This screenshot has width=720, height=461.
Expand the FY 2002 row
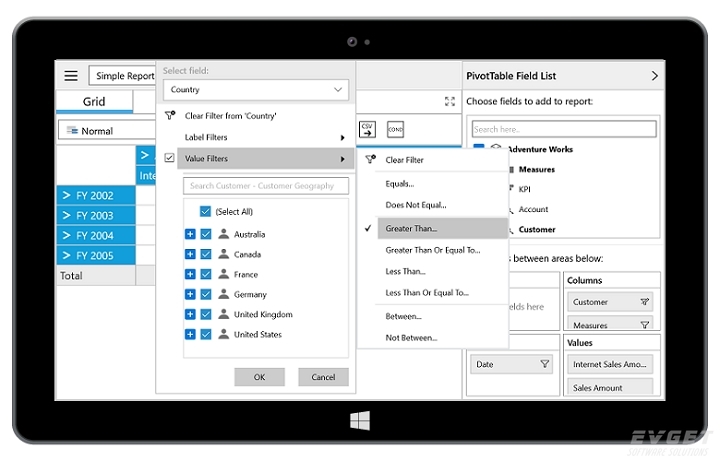67,195
